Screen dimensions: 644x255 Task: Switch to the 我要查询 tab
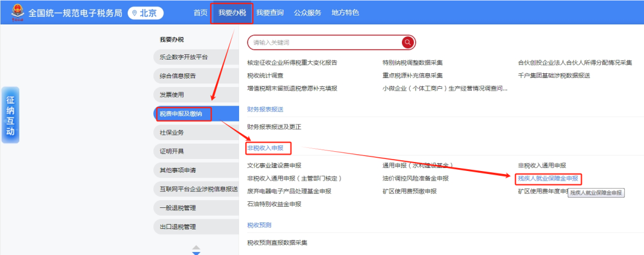[270, 13]
